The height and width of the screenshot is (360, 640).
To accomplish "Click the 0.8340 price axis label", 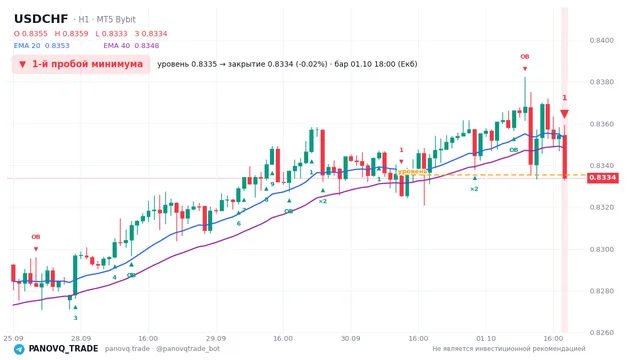I will [x=602, y=166].
